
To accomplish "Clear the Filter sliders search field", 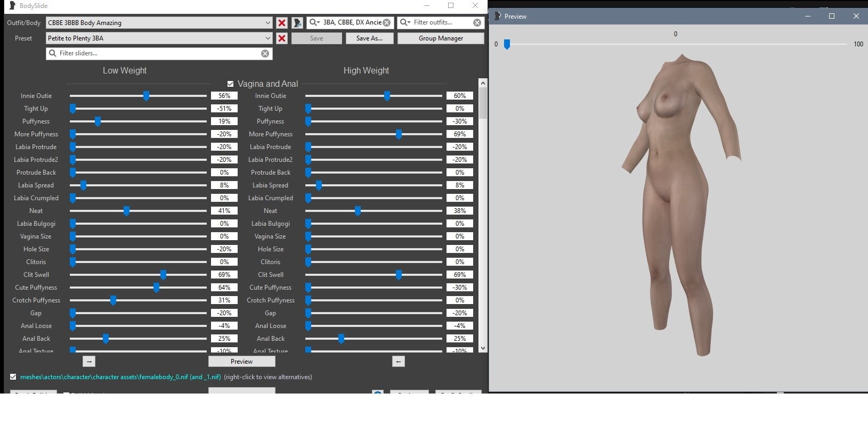I will pyautogui.click(x=265, y=53).
